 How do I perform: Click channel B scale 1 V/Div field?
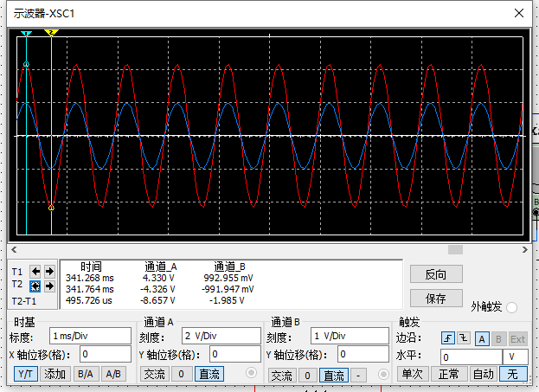tap(350, 336)
